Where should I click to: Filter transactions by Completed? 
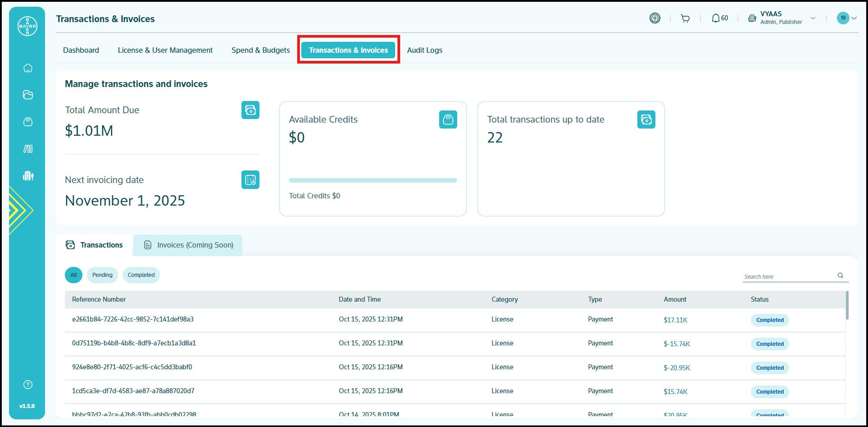(x=141, y=275)
